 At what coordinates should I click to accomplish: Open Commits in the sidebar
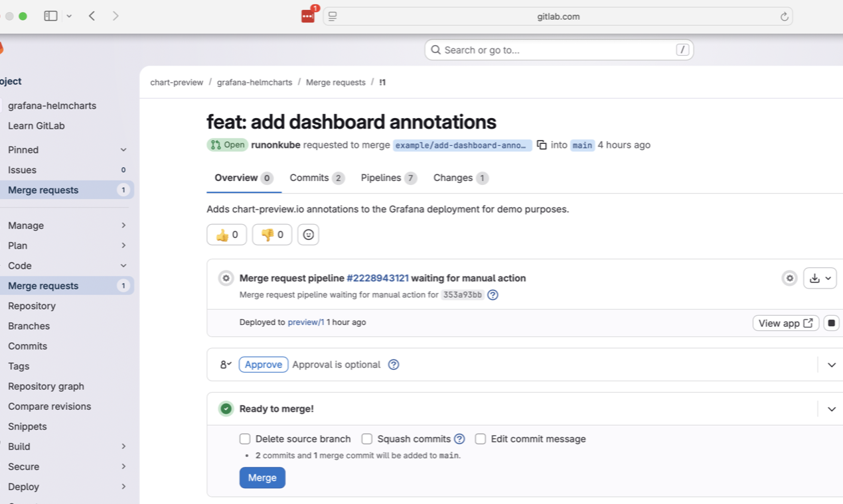pyautogui.click(x=66, y=346)
